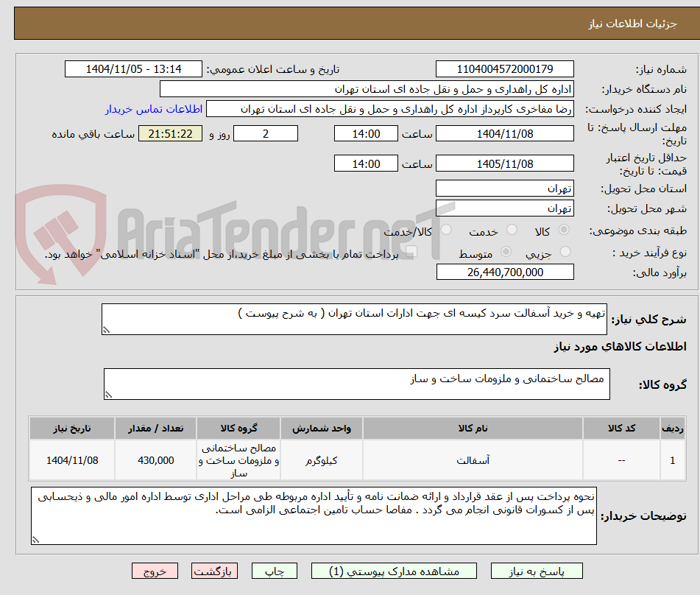Click the مصالح ساختمانی group cell in table row
The height and width of the screenshot is (595, 700).
tap(238, 460)
